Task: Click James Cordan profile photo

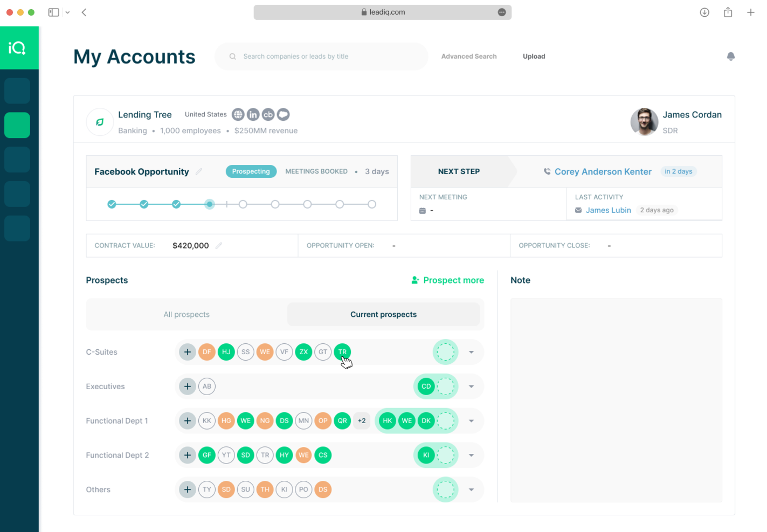Action: (x=644, y=122)
